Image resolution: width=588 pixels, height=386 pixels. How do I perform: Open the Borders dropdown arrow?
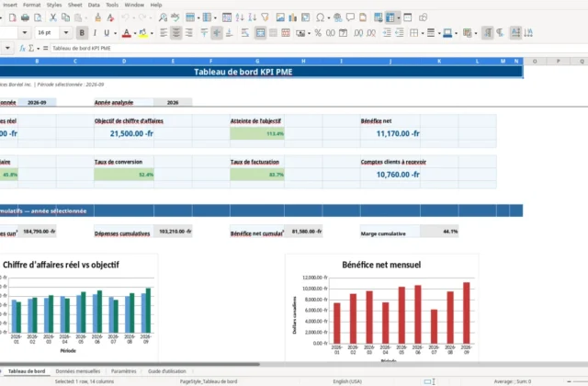[423, 33]
